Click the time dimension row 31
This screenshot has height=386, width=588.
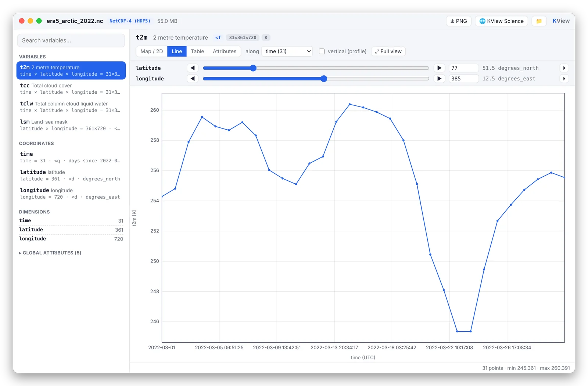[71, 220]
